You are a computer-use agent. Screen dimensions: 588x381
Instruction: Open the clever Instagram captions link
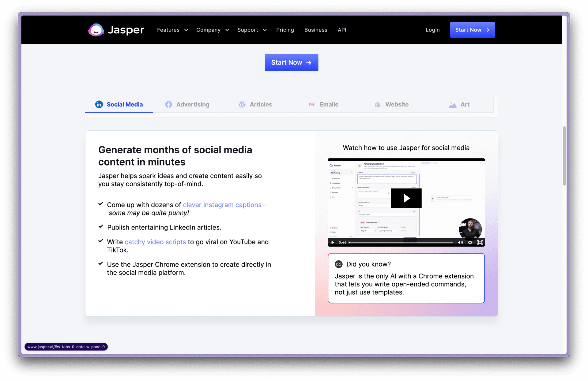click(222, 205)
